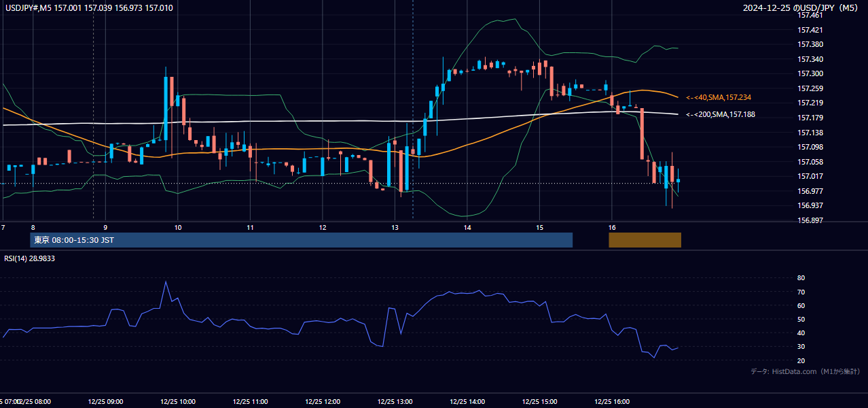Click price axis label 157.421

point(810,30)
